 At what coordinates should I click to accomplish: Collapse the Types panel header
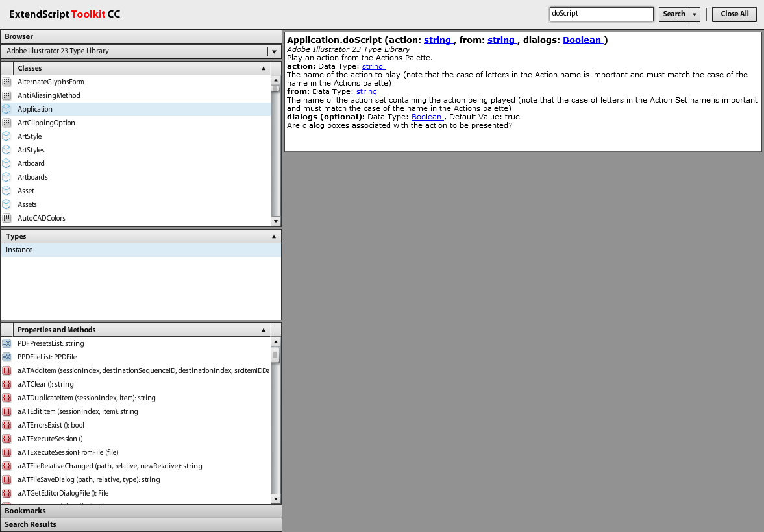click(142, 236)
